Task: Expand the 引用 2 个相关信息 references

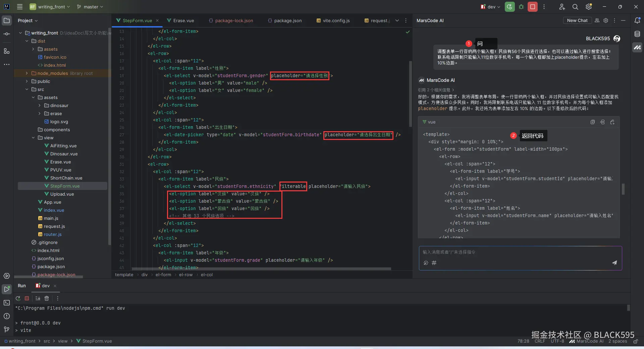Action: [x=436, y=90]
